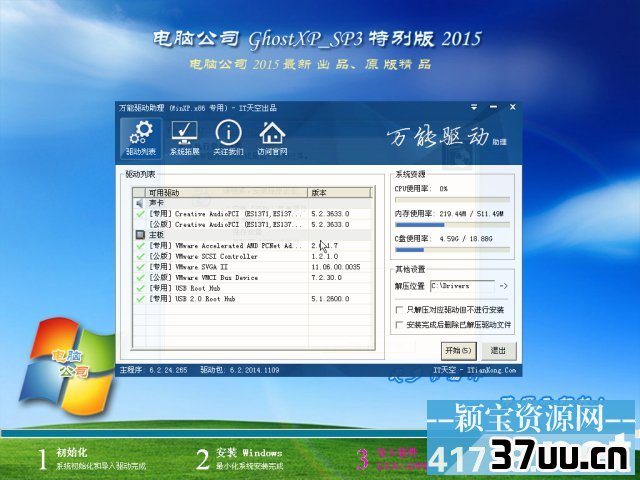This screenshot has width=640, height=480.
Task: Click the 版本 column header
Action: [339, 192]
